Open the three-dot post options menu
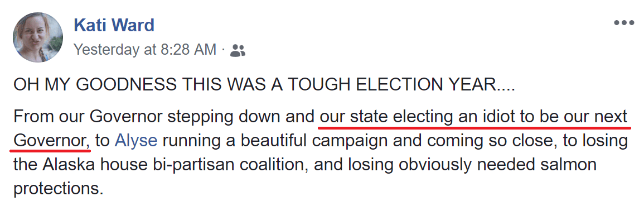This screenshot has width=644, height=201. 624,23
